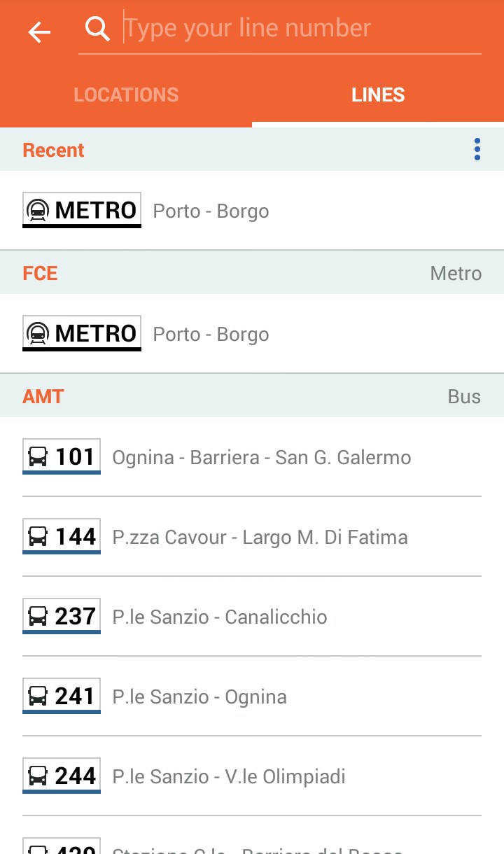Image resolution: width=504 pixels, height=854 pixels.
Task: Tap the bus 244 line badge
Action: 62,776
